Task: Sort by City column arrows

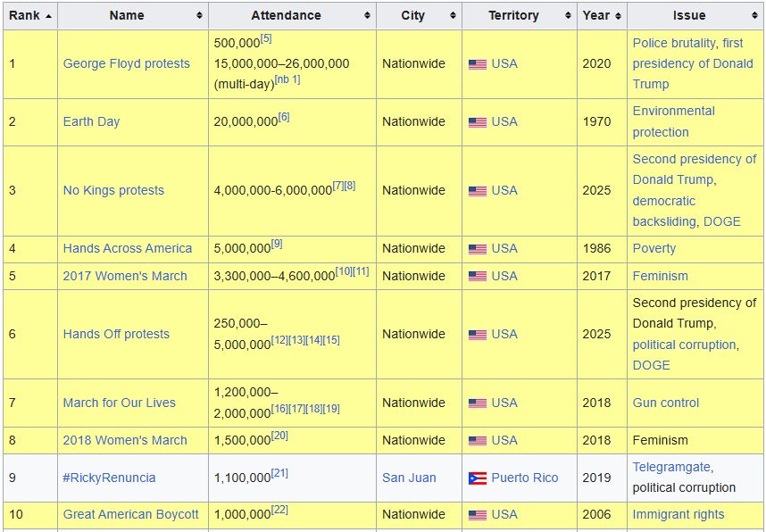Action: click(x=453, y=16)
